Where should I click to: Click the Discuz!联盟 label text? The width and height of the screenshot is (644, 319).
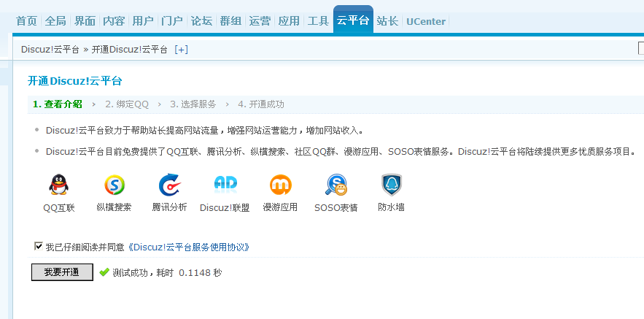[225, 207]
